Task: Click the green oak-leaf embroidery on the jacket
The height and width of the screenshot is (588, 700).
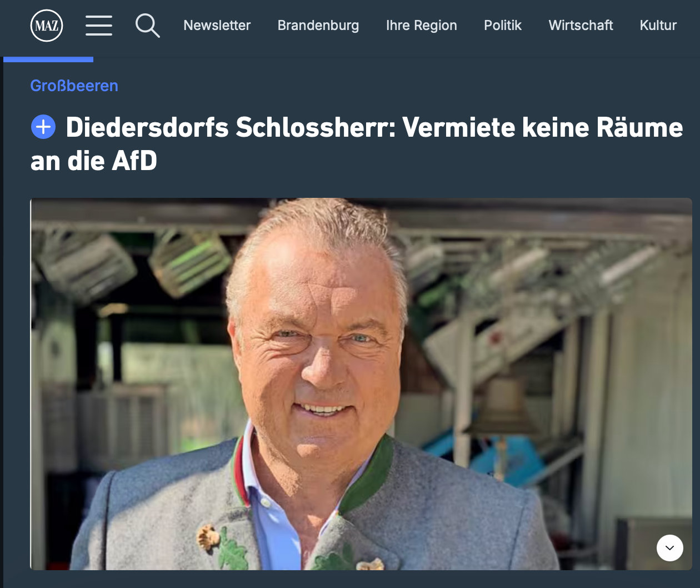Action: point(231,550)
